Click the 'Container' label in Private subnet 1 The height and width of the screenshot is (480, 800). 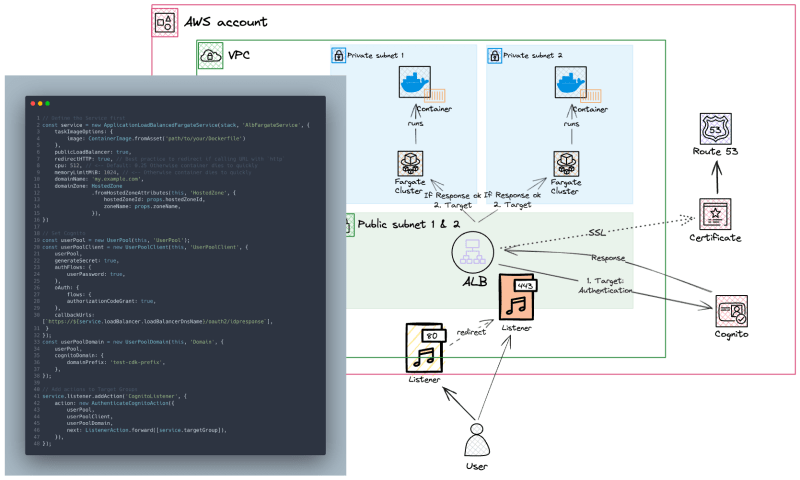tap(434, 109)
